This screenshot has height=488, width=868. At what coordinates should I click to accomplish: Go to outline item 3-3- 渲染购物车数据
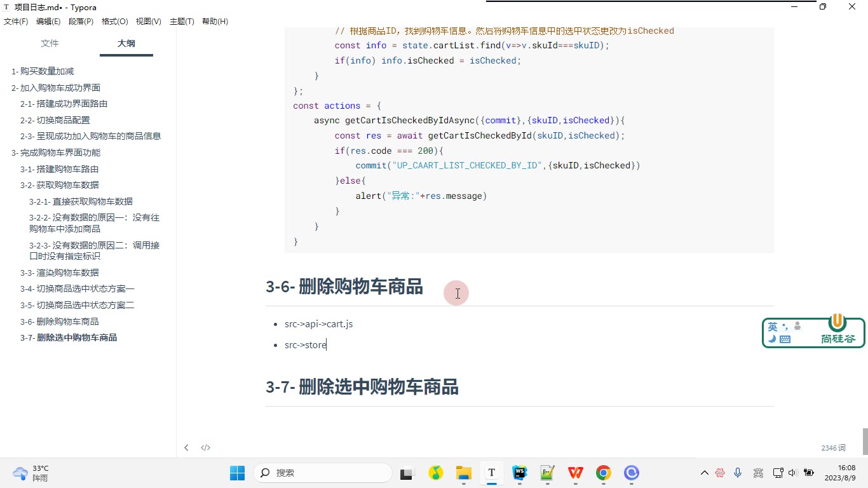click(x=60, y=273)
